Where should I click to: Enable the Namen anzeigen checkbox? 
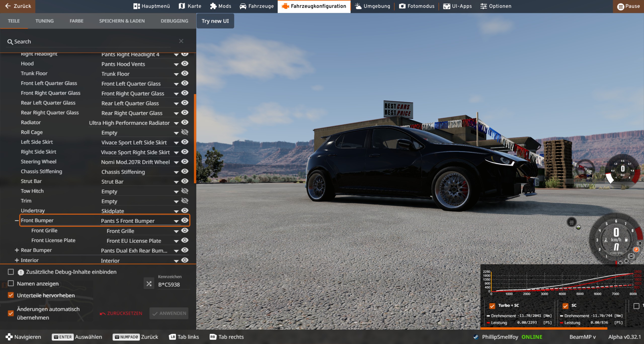click(x=11, y=283)
